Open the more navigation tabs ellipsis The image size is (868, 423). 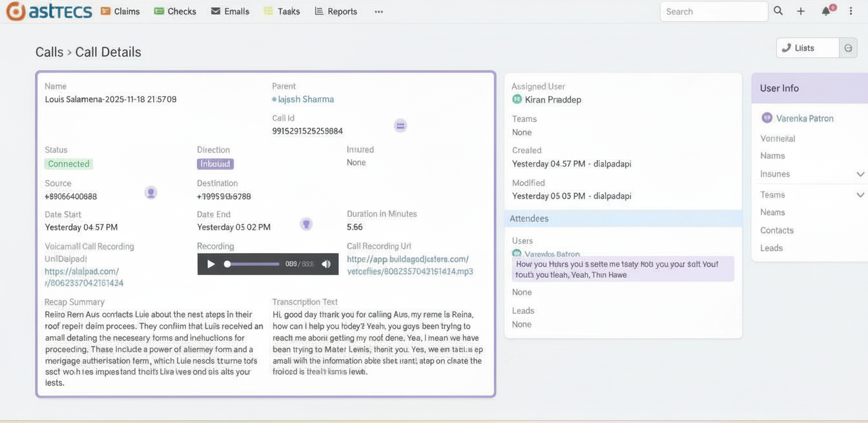click(378, 12)
